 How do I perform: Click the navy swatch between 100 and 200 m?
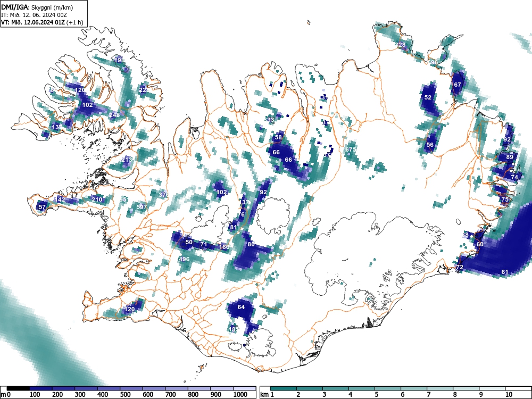tap(41, 388)
